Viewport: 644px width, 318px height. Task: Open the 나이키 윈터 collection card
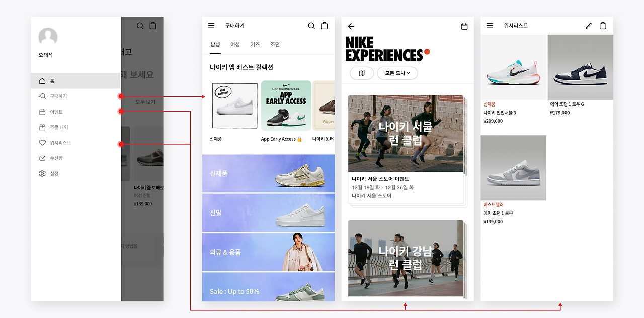pos(324,106)
